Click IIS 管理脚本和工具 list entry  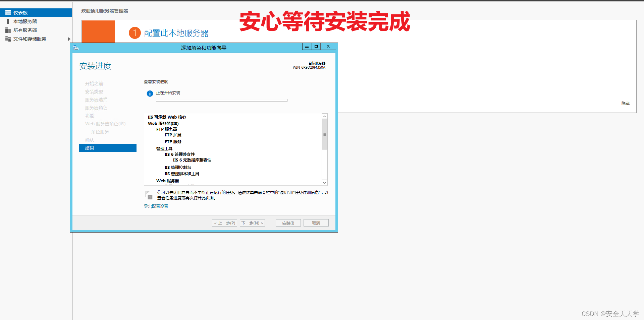[x=182, y=174]
